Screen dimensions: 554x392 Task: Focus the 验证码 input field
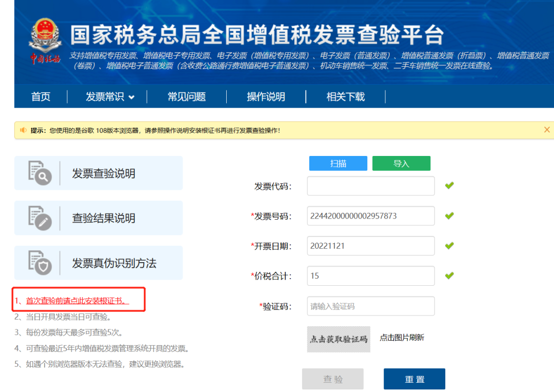[371, 306]
